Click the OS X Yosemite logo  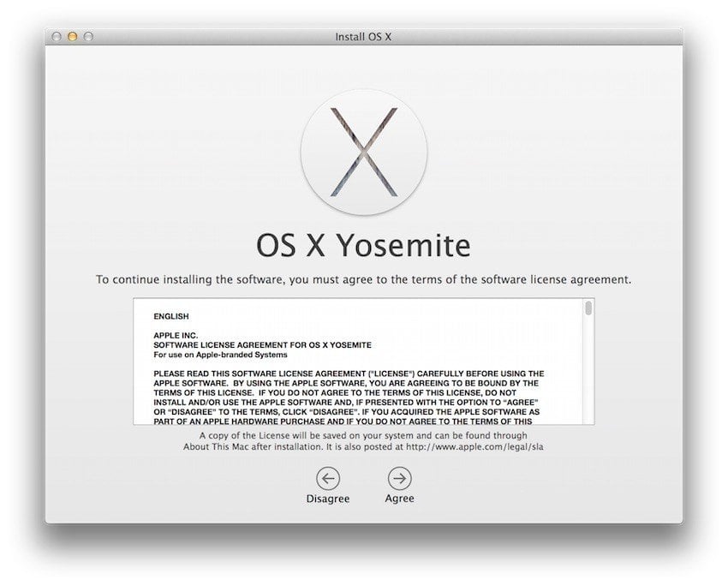pyautogui.click(x=364, y=152)
